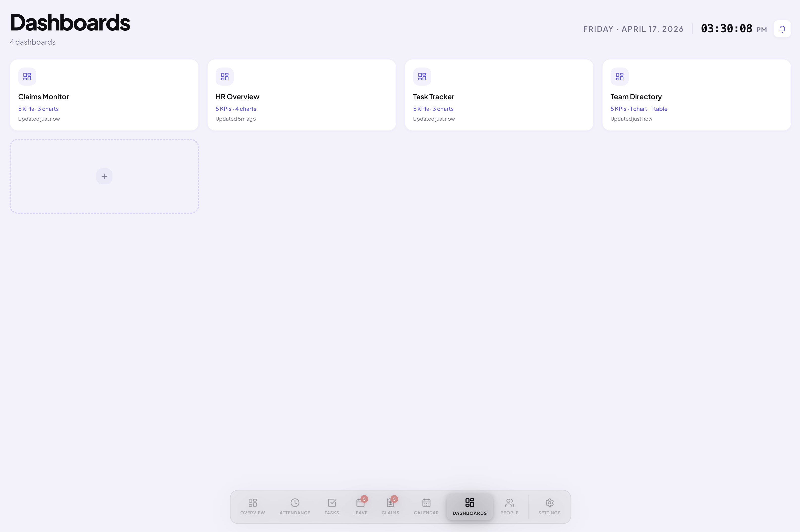
Task: Click the HR Overview dashboard icon
Action: point(225,76)
